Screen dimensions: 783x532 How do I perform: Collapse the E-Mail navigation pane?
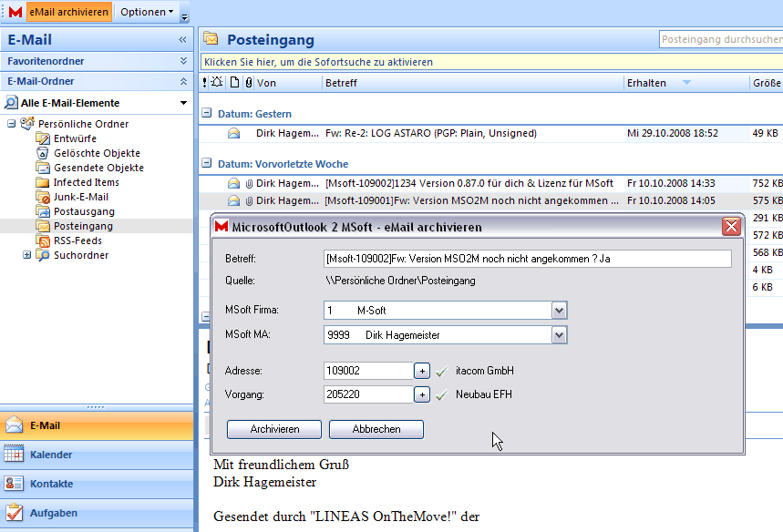tap(182, 40)
